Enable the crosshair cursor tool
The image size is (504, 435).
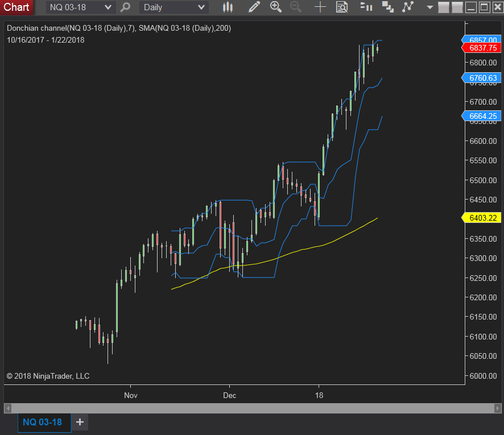[320, 7]
